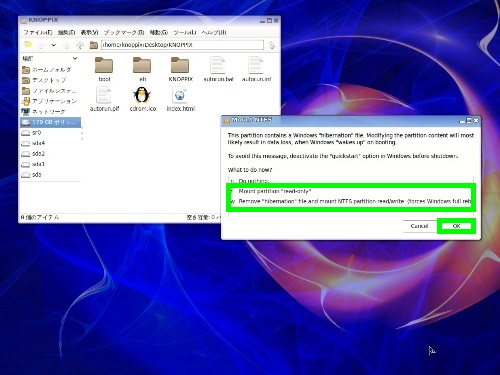
Task: Maximize the KNOPPIX file manager window
Action: tap(269, 20)
